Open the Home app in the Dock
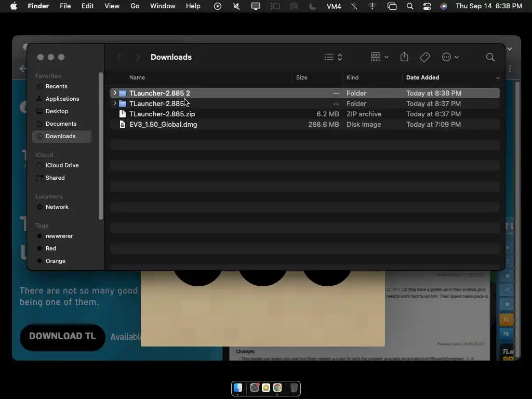The height and width of the screenshot is (399, 532). click(265, 388)
